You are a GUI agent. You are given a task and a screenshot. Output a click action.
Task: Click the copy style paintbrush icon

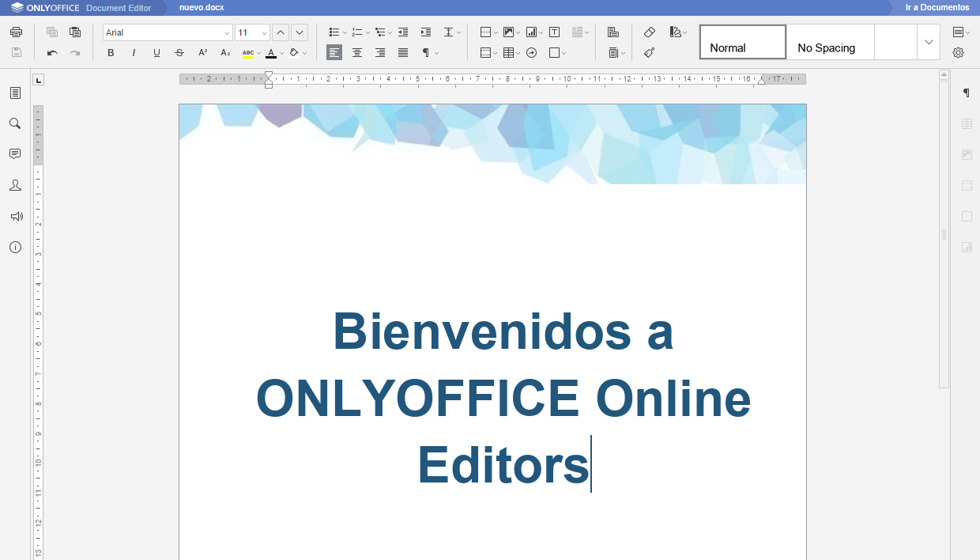pos(650,53)
